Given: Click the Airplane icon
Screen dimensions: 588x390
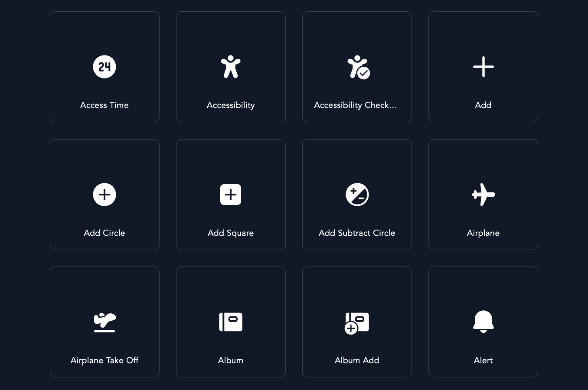Looking at the screenshot, I should coord(483,195).
